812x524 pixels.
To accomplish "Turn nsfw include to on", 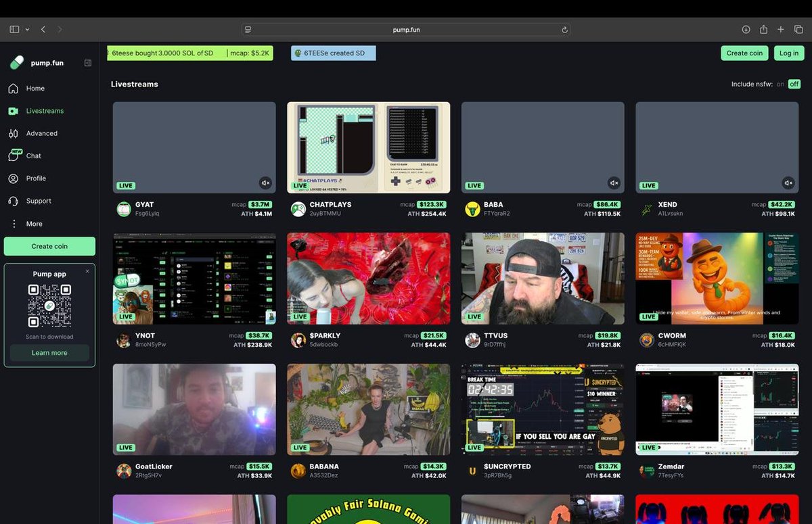I will pyautogui.click(x=780, y=85).
